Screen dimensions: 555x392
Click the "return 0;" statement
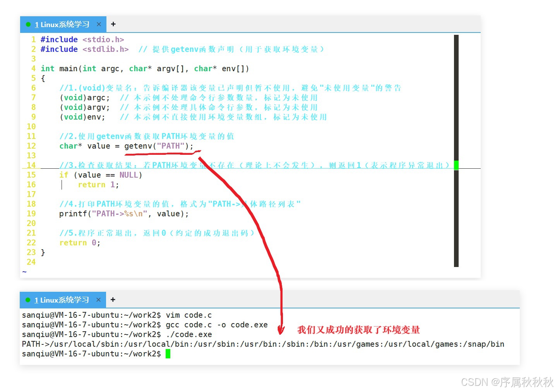[x=80, y=243]
